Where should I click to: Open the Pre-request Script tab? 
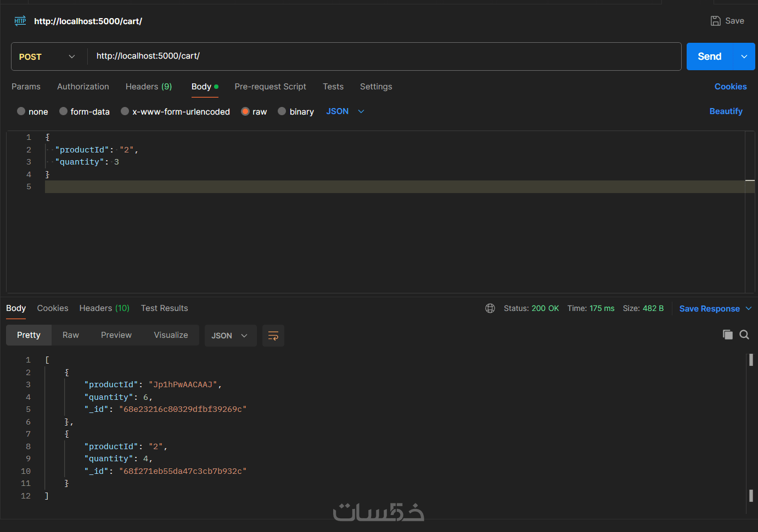[x=270, y=87]
